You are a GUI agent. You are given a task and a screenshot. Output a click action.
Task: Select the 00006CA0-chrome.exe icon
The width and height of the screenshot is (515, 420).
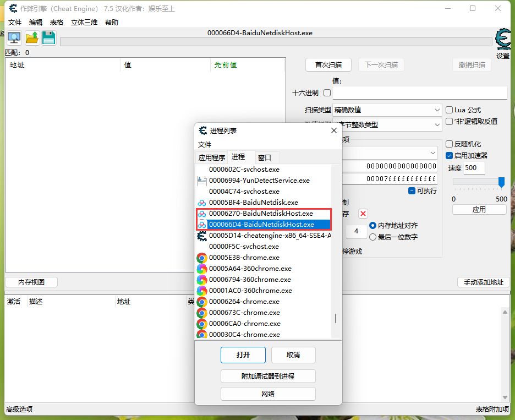coord(202,324)
